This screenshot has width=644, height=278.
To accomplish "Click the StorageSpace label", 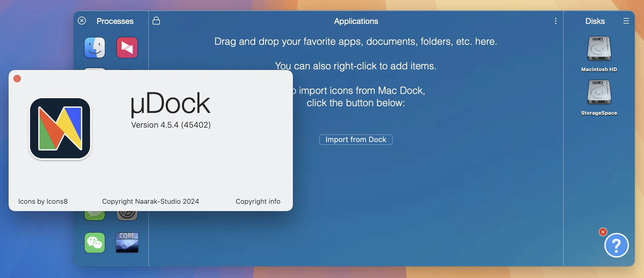I will point(599,113).
